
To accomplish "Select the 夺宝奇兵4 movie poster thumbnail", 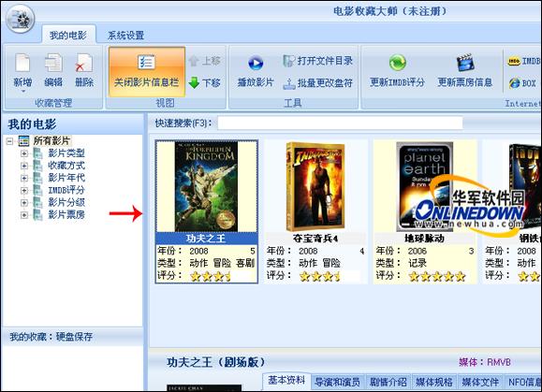I will (x=315, y=186).
